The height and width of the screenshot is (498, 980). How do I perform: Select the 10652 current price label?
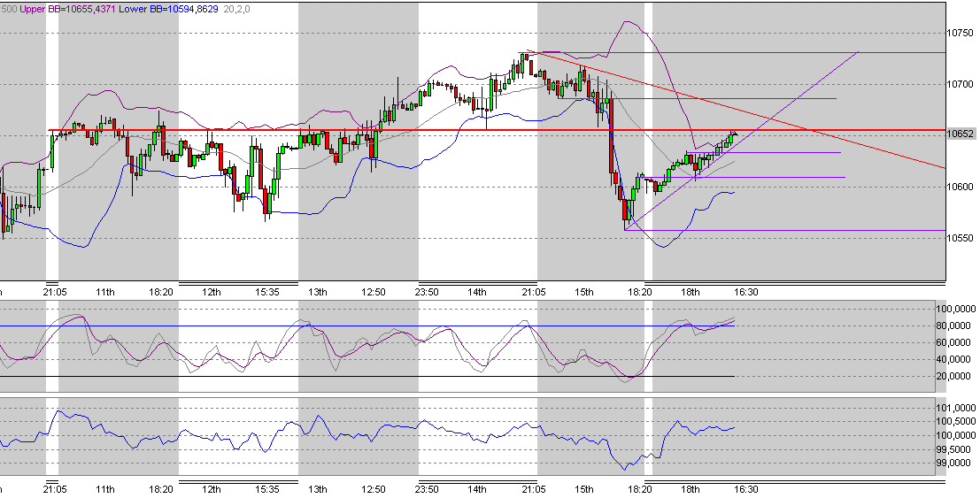point(961,134)
